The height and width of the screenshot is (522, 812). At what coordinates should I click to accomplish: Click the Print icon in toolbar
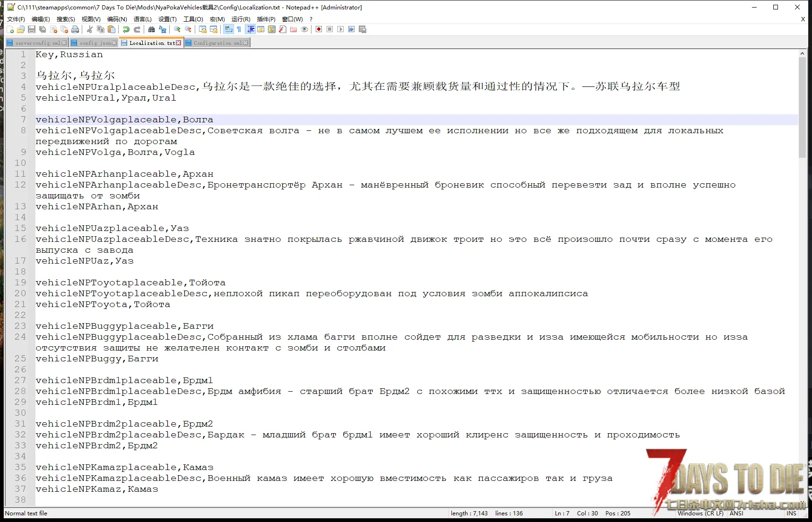click(x=75, y=29)
